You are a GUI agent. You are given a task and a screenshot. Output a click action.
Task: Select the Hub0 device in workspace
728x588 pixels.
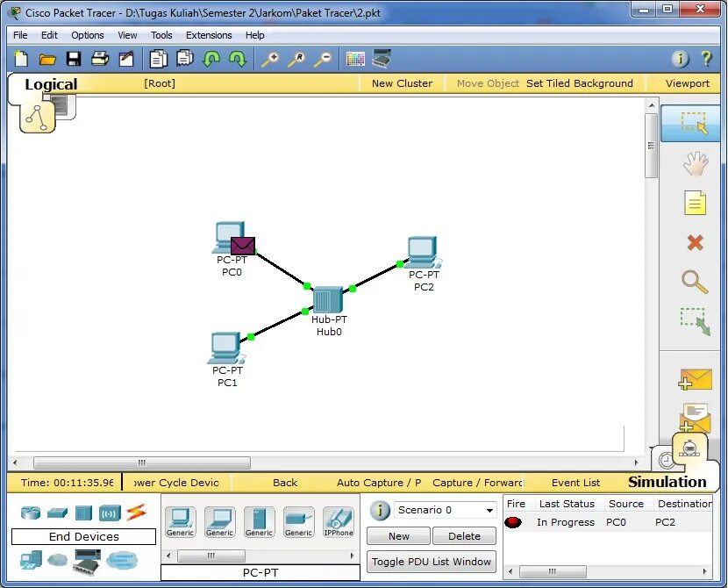(328, 299)
